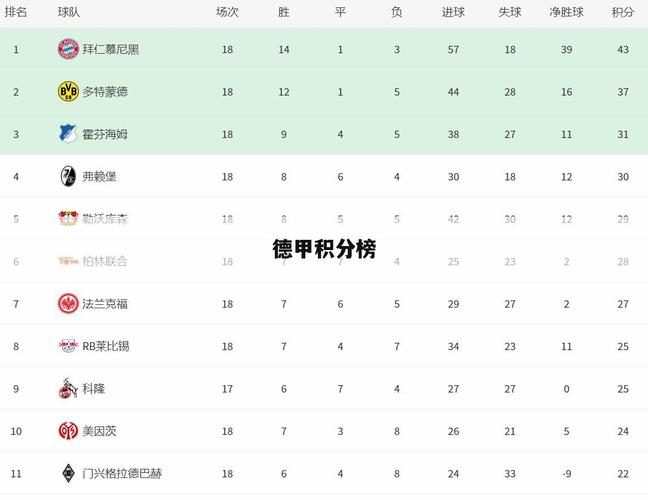The image size is (648, 500).
Task: Click the Bayern Munich club logo
Action: point(68,49)
